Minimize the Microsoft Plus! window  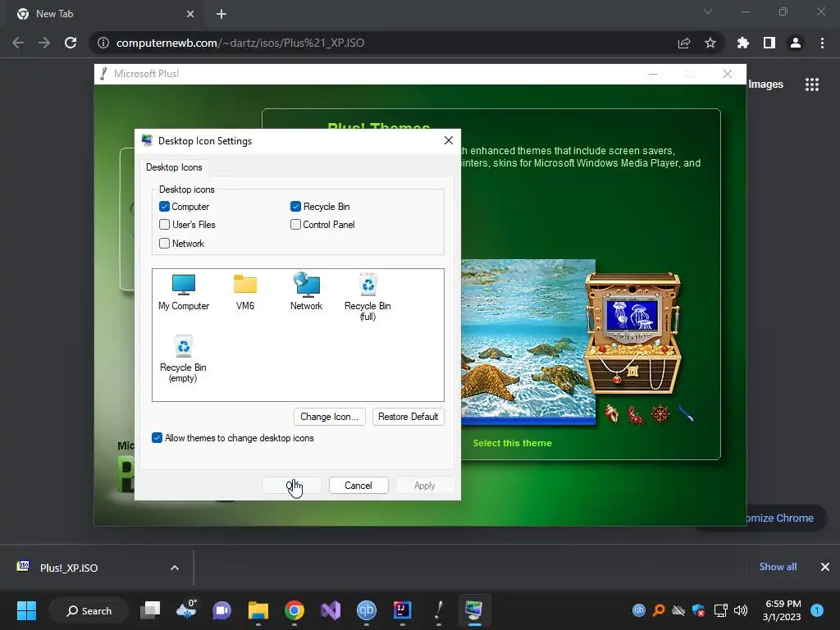(x=653, y=74)
